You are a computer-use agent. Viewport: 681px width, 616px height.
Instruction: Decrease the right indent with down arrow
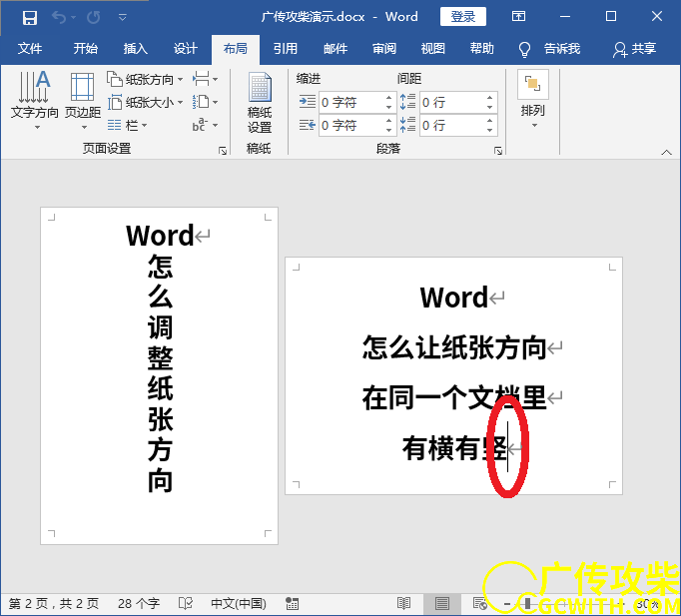coord(388,130)
